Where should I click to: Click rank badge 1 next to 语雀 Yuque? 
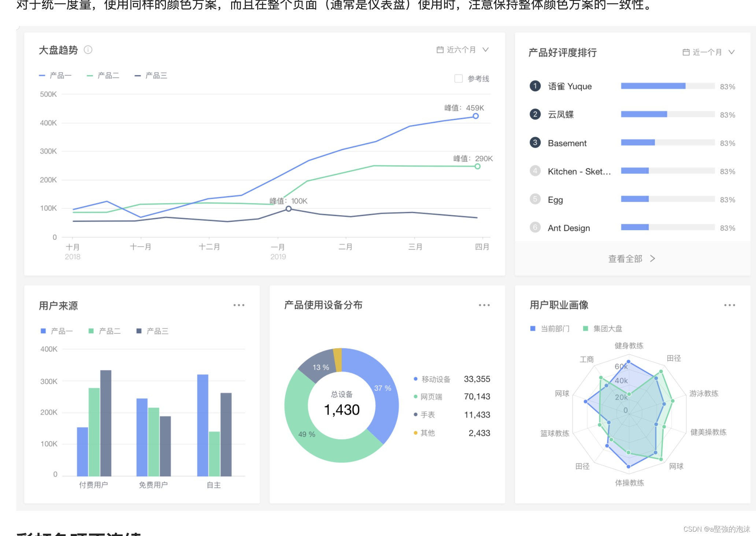tap(535, 86)
